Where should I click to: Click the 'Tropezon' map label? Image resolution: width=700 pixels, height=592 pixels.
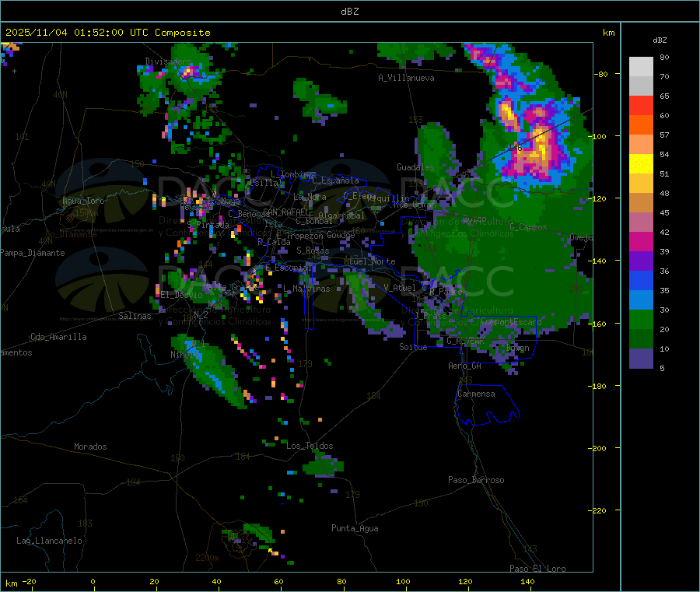(304, 236)
